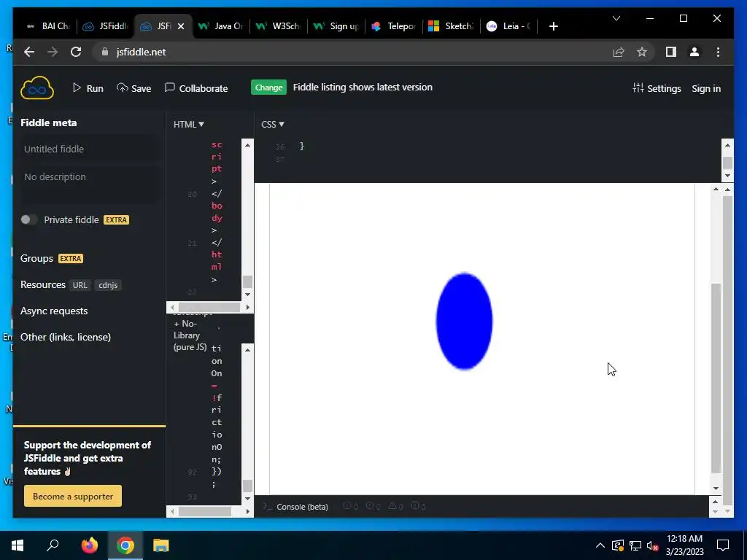
Task: Click the Sign in link
Action: coord(706,88)
